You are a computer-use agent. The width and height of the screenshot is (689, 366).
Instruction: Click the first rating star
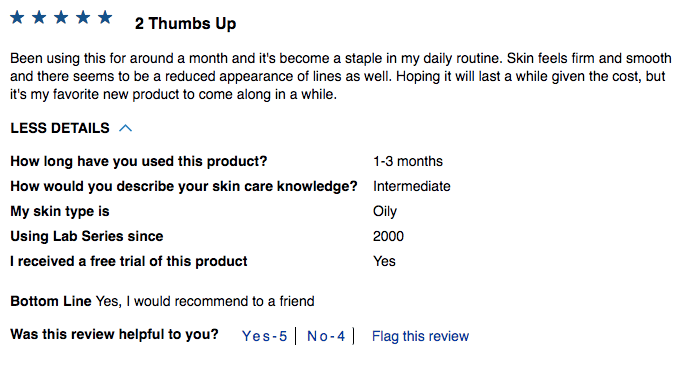point(17,18)
